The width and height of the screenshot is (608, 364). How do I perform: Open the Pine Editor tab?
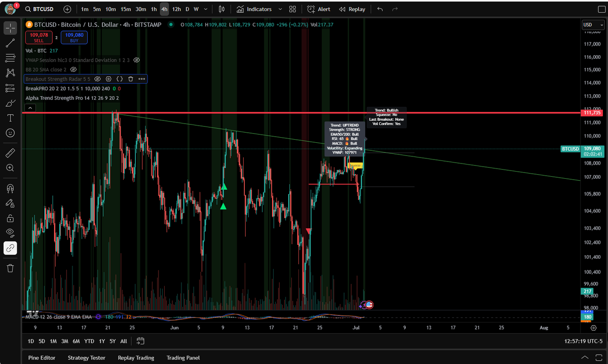pyautogui.click(x=41, y=357)
